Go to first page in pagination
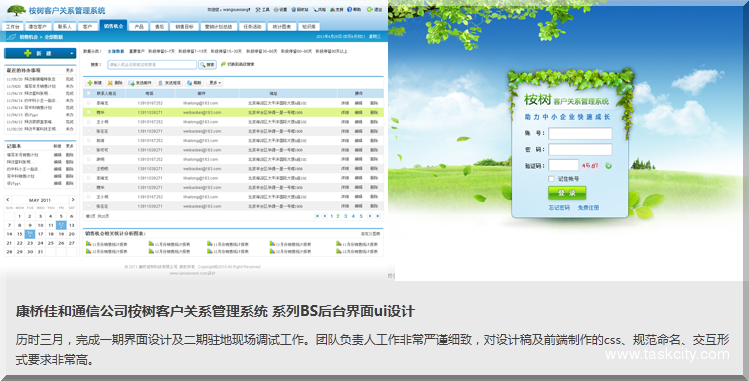Screen dimensions: 749x381 pyautogui.click(x=317, y=216)
